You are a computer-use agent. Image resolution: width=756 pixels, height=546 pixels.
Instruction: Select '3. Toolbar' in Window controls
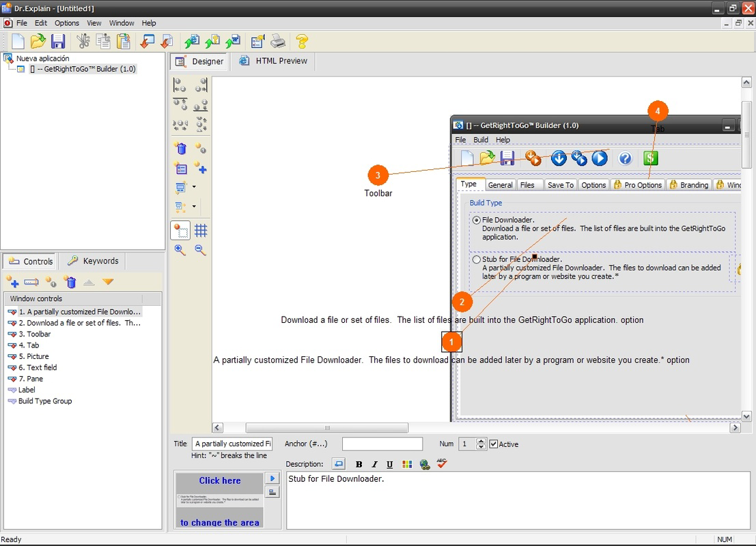click(34, 334)
